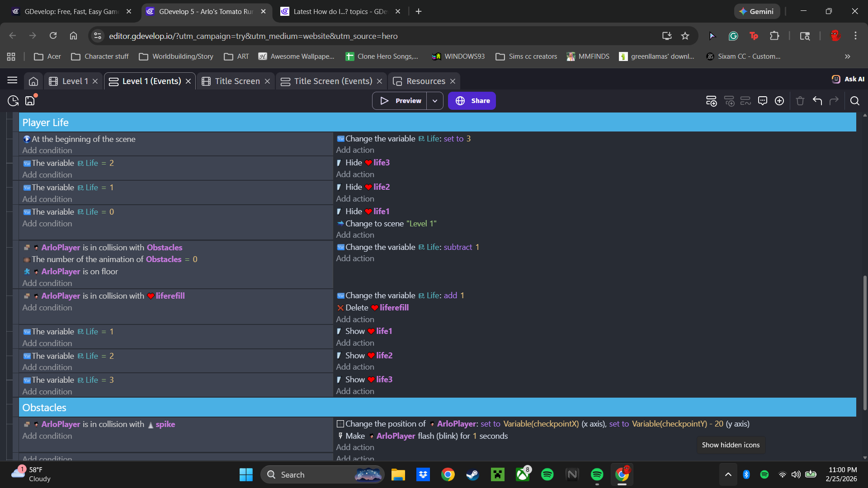Click the Add a comment toolbar icon

tap(763, 101)
